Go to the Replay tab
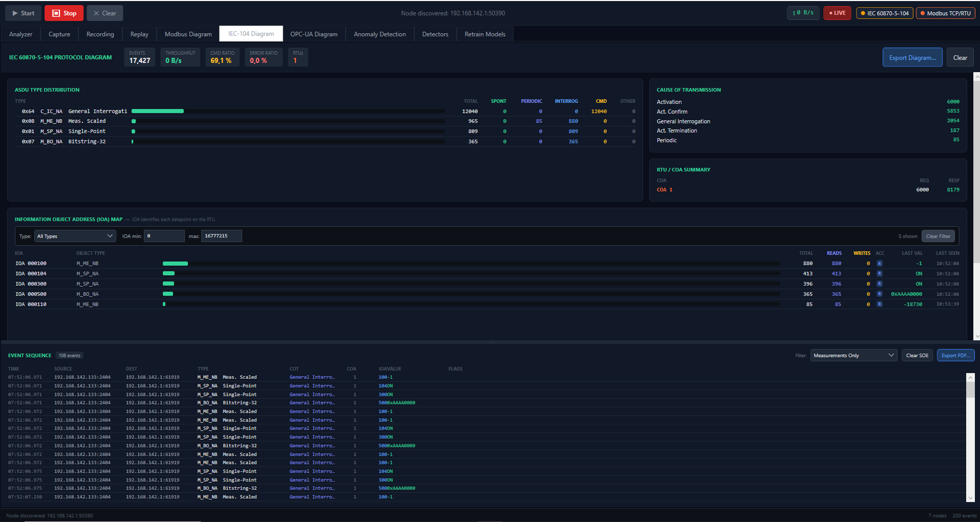The width and height of the screenshot is (980, 522). point(139,34)
